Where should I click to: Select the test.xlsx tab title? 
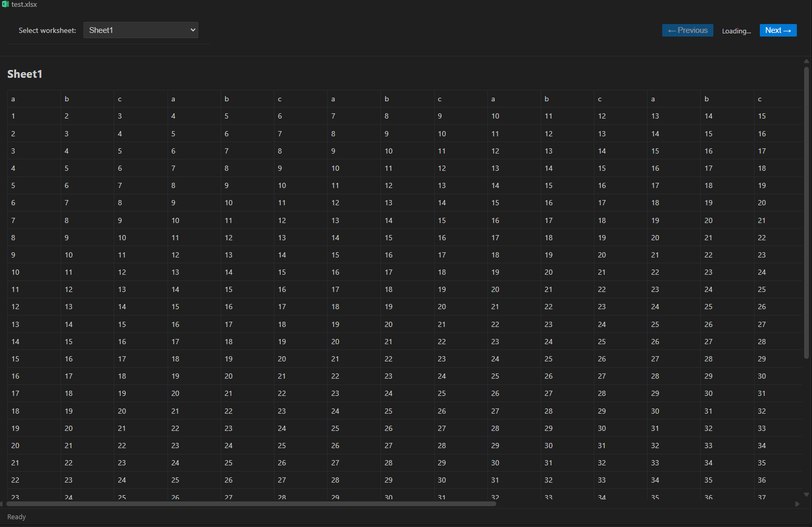coord(24,4)
